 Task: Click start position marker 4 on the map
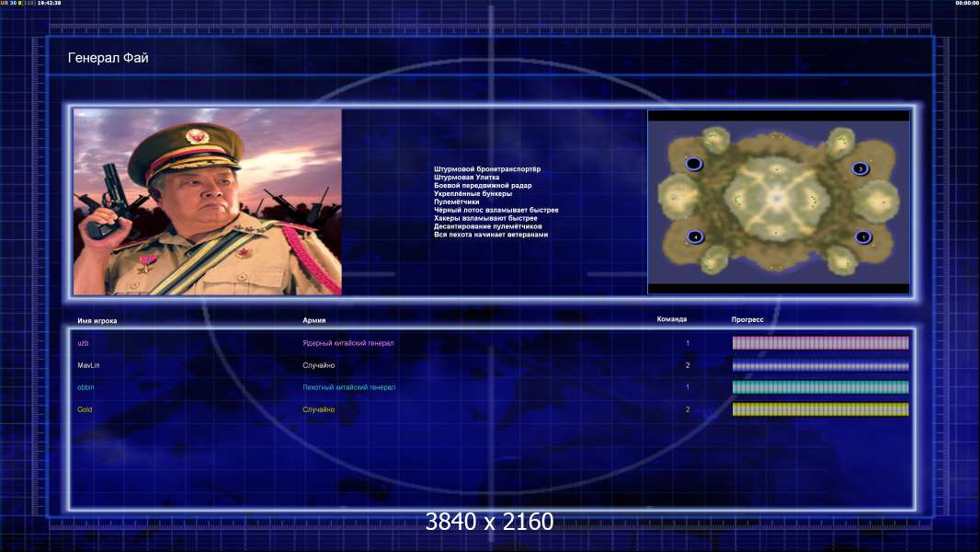[695, 237]
